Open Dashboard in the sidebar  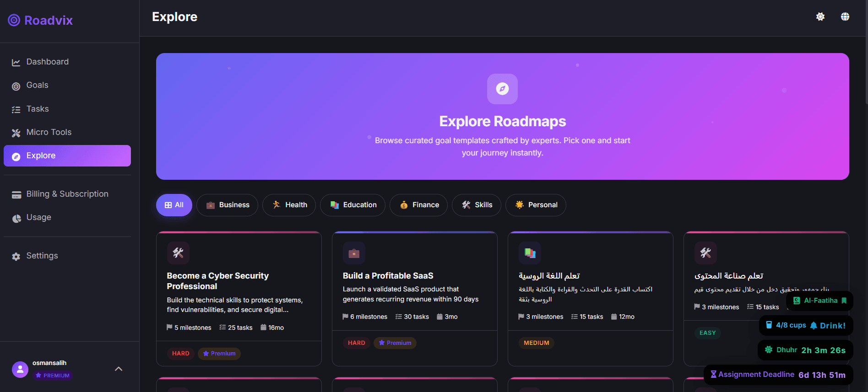tap(67, 62)
